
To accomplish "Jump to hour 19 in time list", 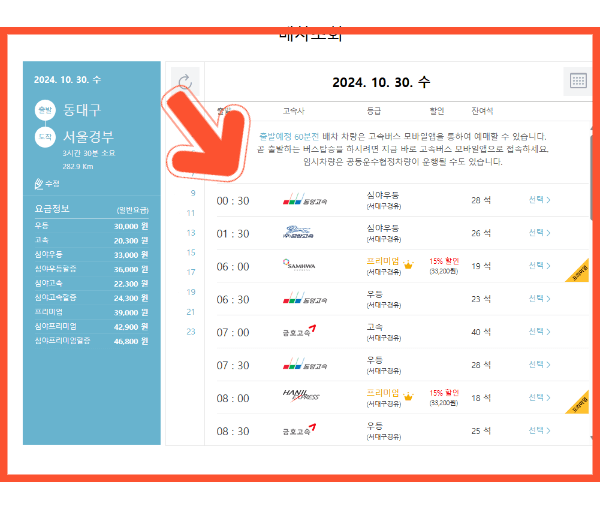I will tap(191, 292).
